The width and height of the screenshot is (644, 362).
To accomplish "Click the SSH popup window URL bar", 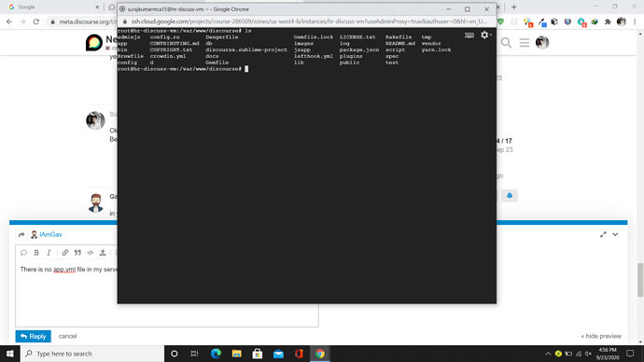I will coord(308,21).
